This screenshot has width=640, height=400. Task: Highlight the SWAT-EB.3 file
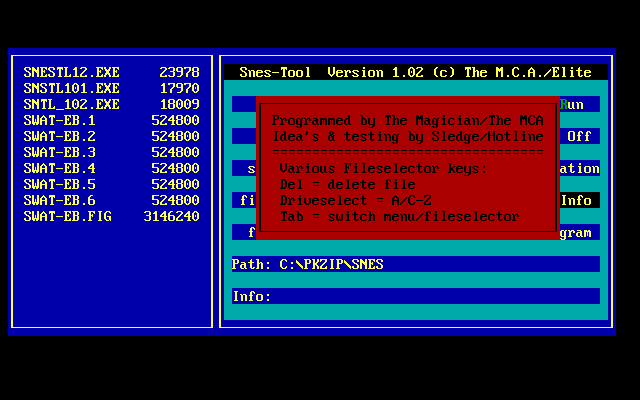click(x=60, y=152)
